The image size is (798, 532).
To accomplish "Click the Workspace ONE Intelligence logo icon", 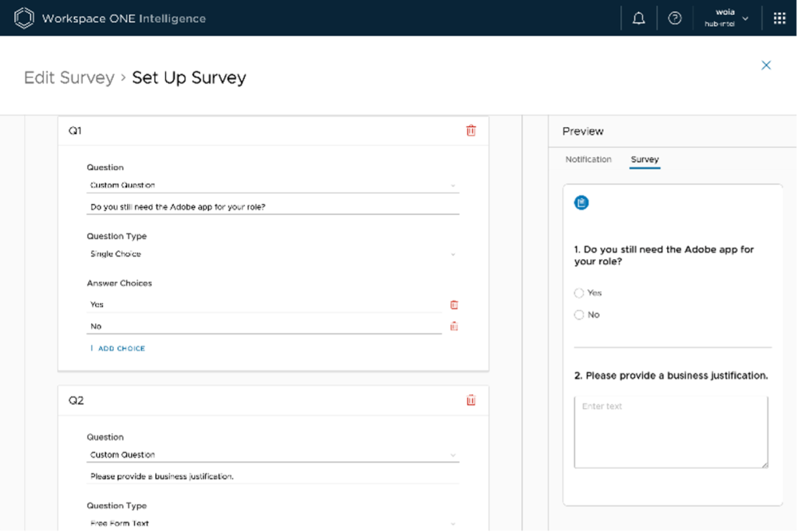I will click(x=24, y=18).
